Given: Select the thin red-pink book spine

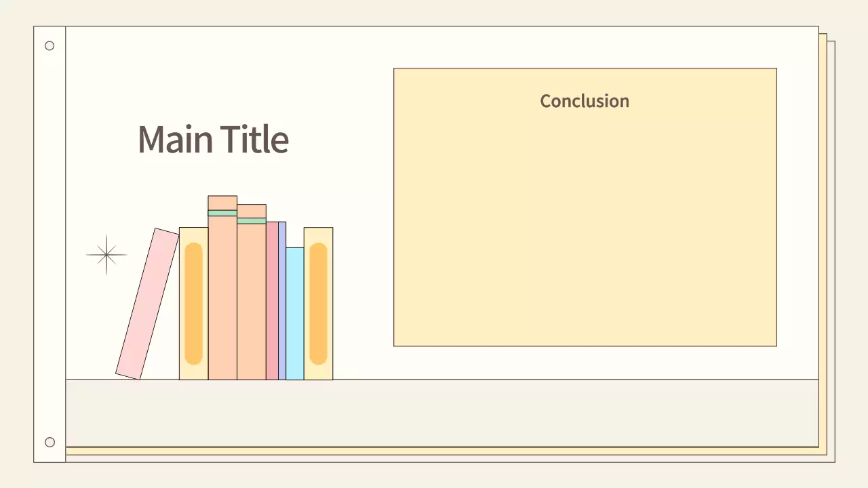Looking at the screenshot, I should coord(272,300).
